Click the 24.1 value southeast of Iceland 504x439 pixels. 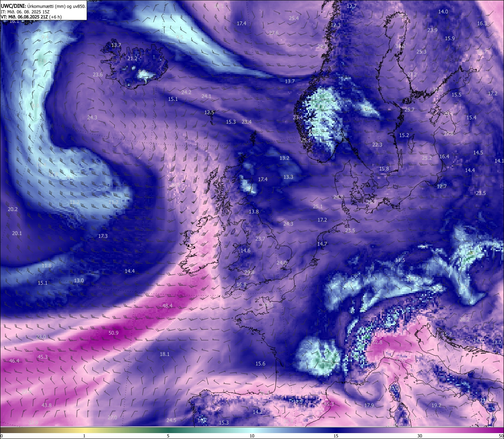(x=206, y=96)
